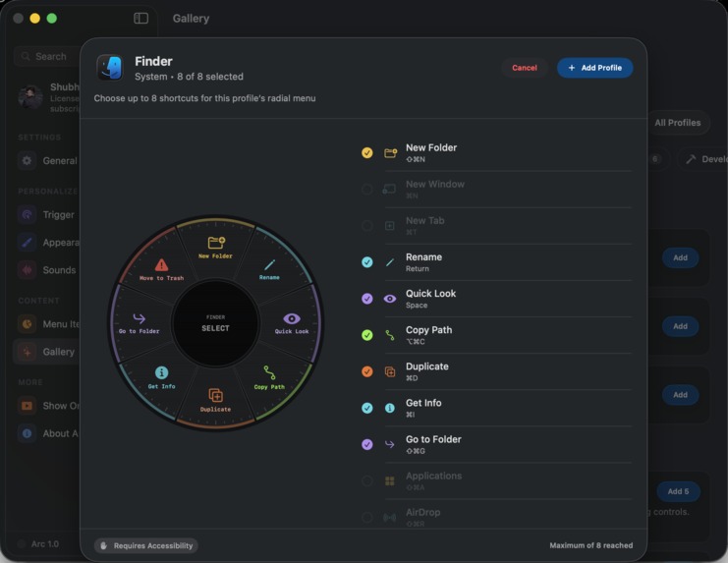Click the New Folder slice in radial menu

[215, 248]
